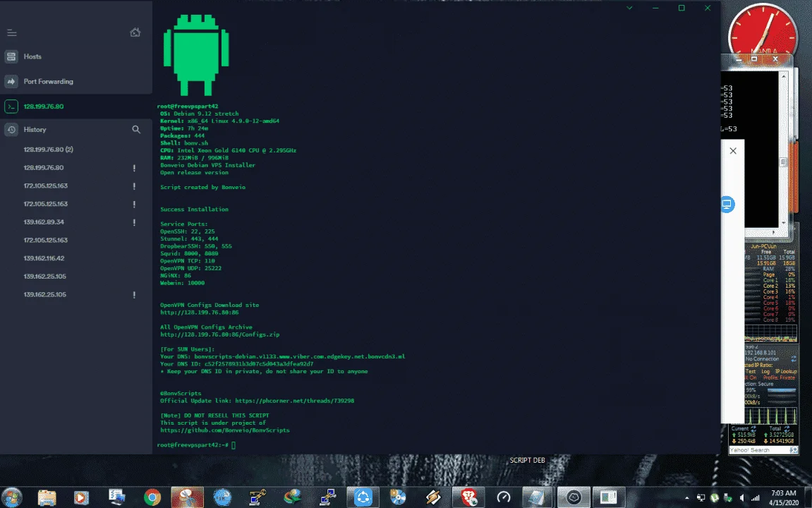The width and height of the screenshot is (812, 508).
Task: Click 'Log' in the network gadget
Action: 765,372
